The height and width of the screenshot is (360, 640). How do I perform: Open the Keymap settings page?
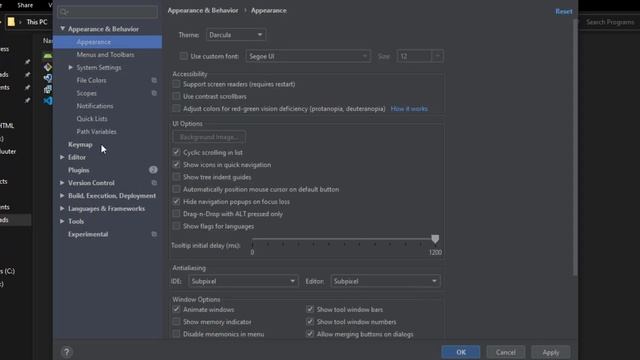pyautogui.click(x=80, y=144)
